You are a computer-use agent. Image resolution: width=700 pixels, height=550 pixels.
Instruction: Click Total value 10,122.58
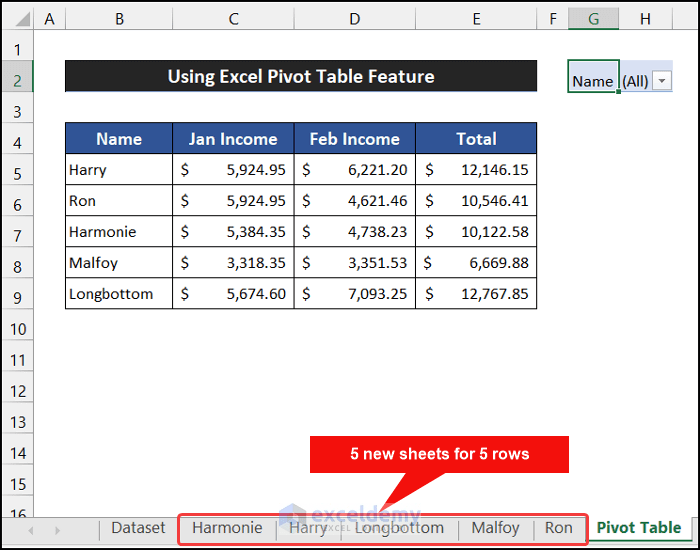(x=476, y=232)
